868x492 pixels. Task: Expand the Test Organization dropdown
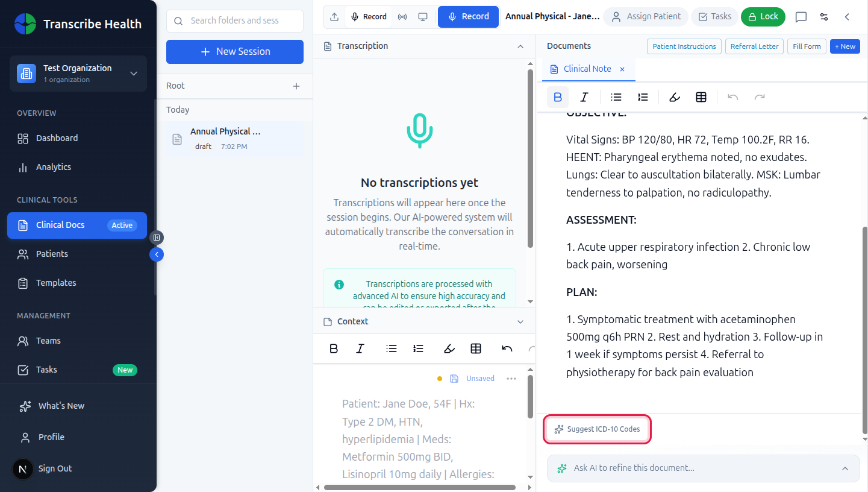click(x=134, y=74)
